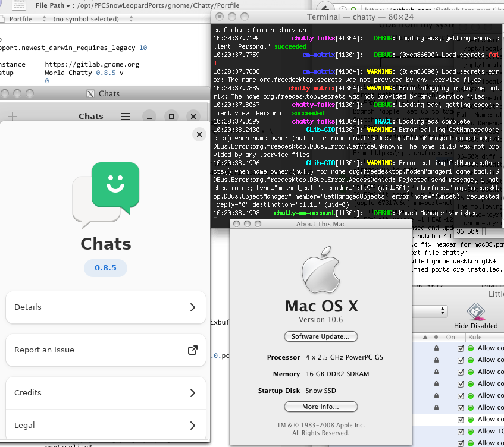Image resolution: width=504 pixels, height=447 pixels.
Task: Click the Mac minimize button of Chats X11 window
Action: [x=17, y=94]
